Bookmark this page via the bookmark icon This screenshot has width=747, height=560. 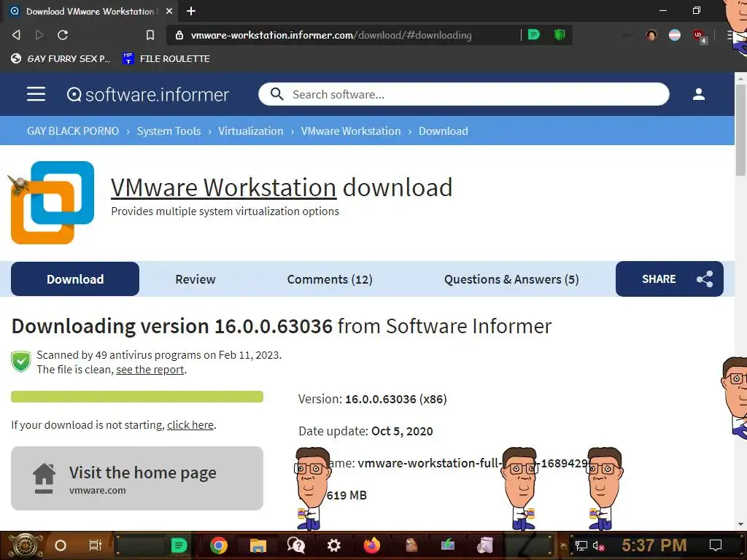point(150,35)
